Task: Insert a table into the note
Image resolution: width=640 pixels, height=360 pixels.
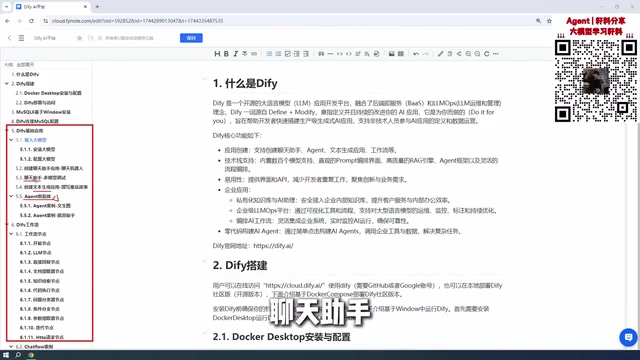Action: click(401, 54)
